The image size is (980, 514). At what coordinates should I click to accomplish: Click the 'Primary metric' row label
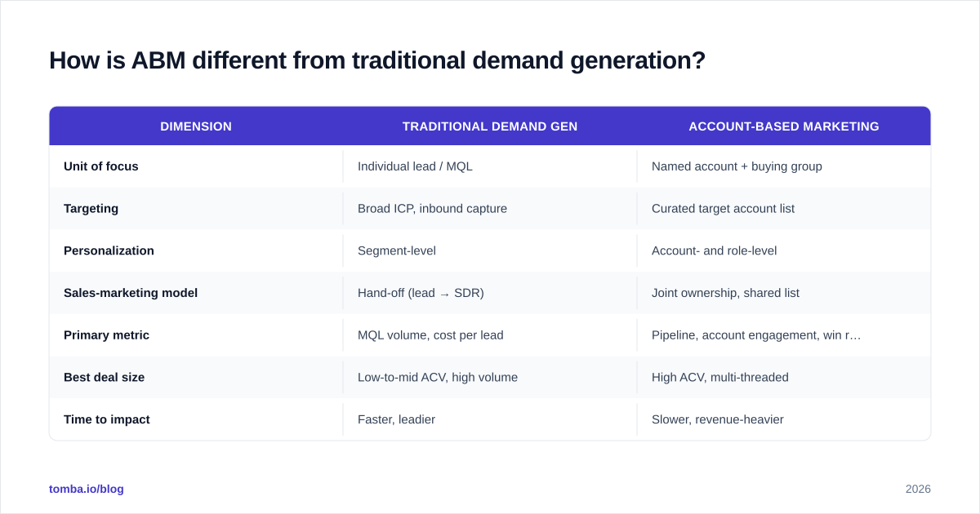point(106,335)
